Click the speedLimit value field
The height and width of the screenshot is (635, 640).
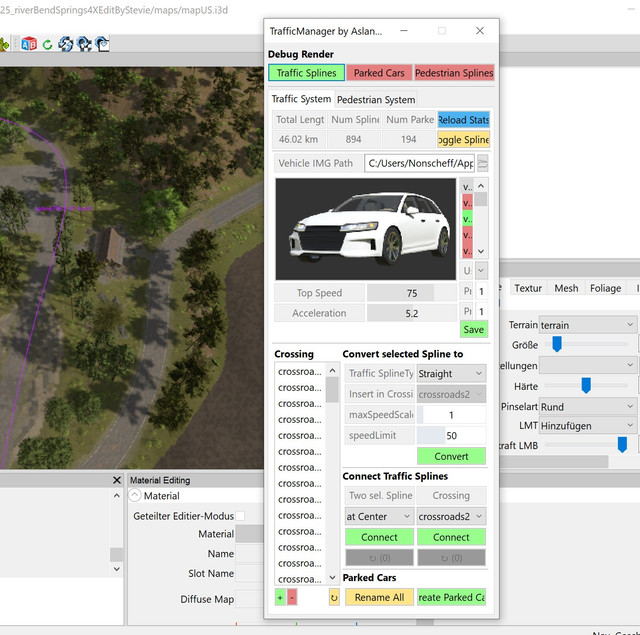click(451, 435)
